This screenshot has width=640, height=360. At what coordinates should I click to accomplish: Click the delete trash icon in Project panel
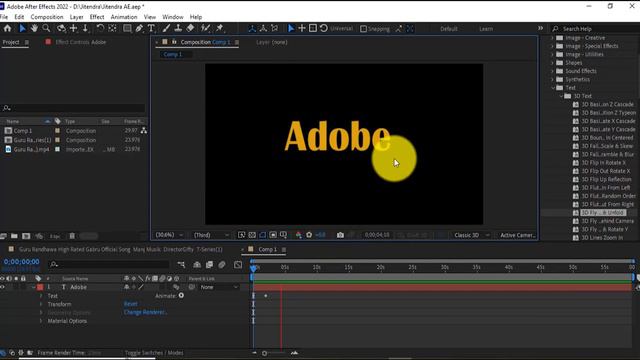pos(72,236)
